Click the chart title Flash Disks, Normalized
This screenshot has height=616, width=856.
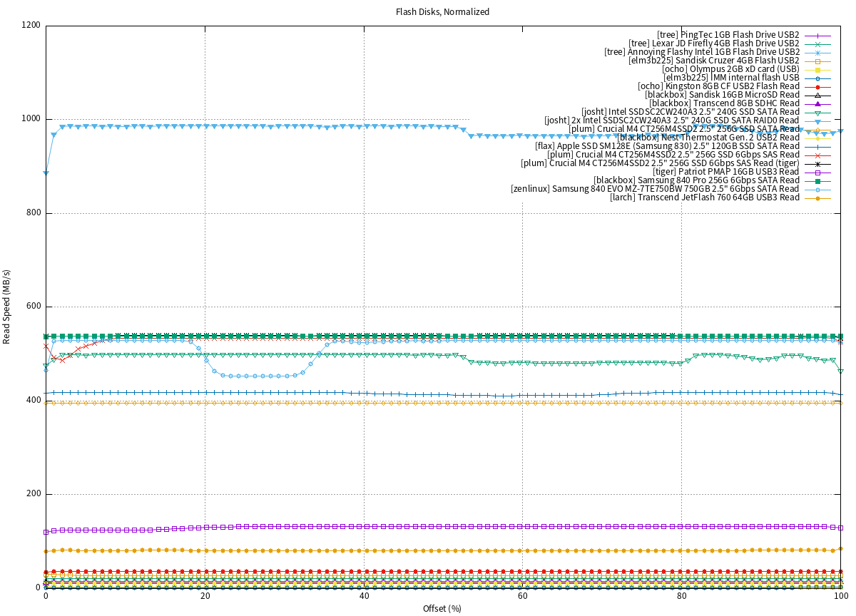tap(443, 12)
